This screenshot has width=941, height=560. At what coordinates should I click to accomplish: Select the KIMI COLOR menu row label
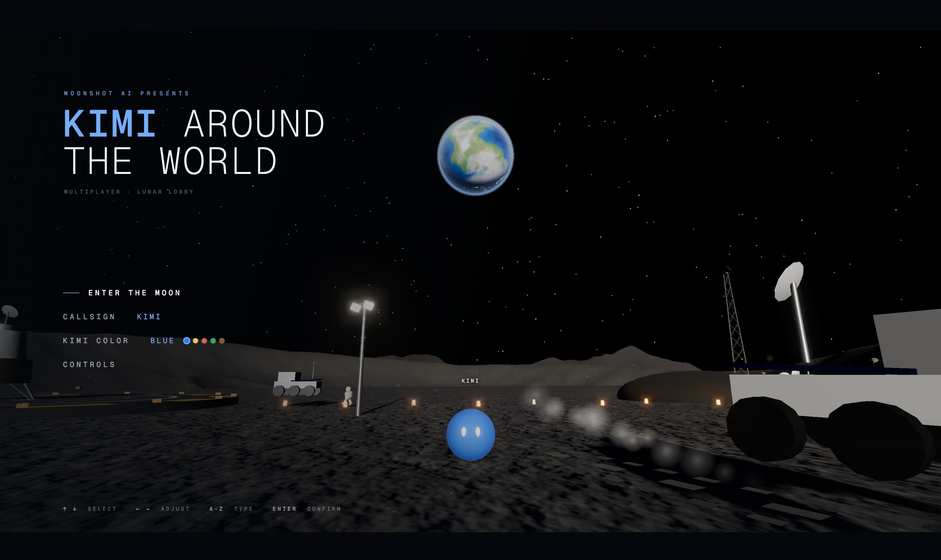coord(95,341)
